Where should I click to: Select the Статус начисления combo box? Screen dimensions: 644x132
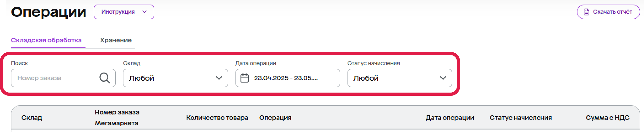[400, 78]
